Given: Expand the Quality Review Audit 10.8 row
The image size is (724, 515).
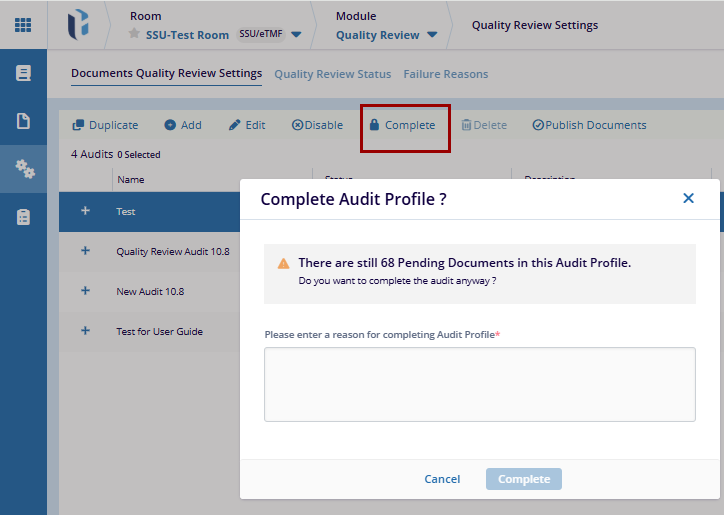Looking at the screenshot, I should coord(85,251).
